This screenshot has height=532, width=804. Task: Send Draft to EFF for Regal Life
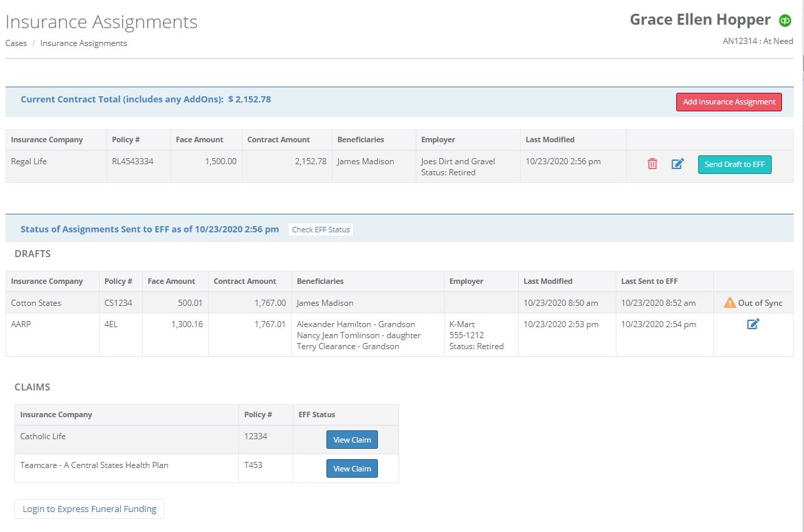735,164
